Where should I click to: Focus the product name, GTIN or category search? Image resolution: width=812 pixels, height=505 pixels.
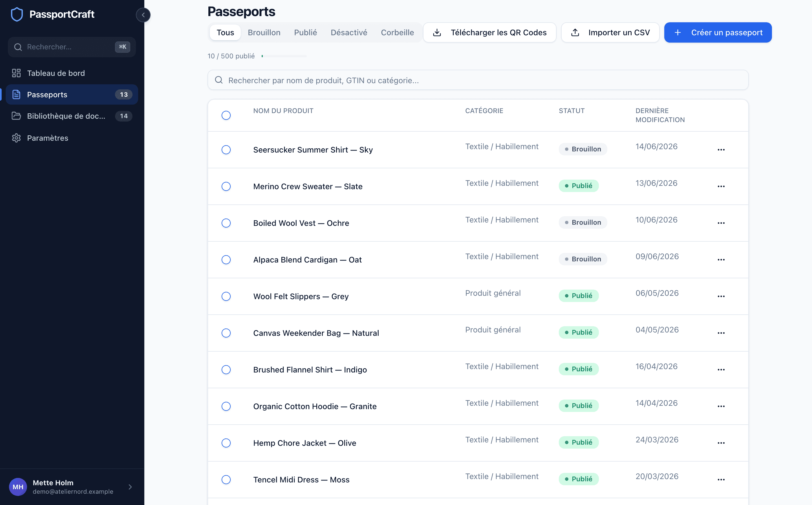point(478,80)
